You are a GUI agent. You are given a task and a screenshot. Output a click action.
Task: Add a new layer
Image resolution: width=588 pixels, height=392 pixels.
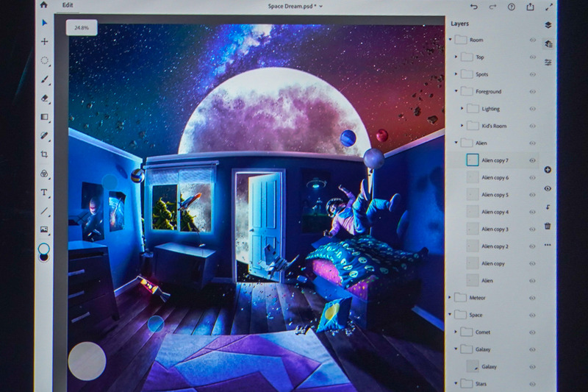548,170
